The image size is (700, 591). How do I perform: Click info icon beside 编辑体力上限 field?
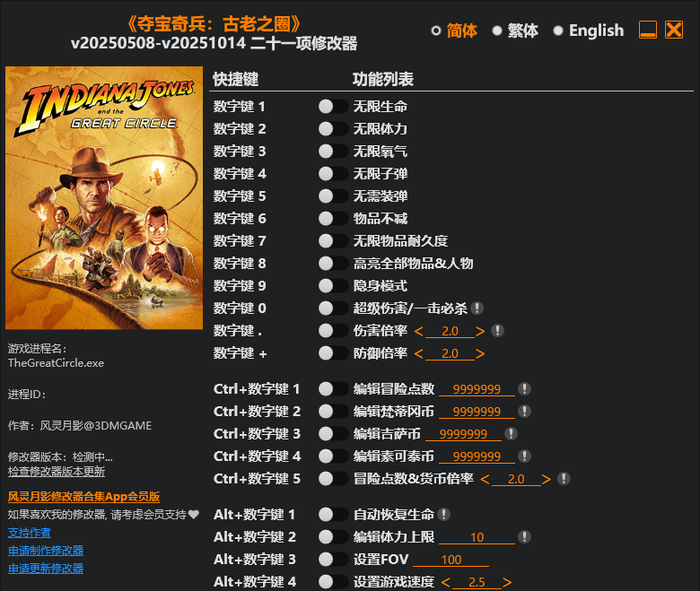(x=524, y=537)
